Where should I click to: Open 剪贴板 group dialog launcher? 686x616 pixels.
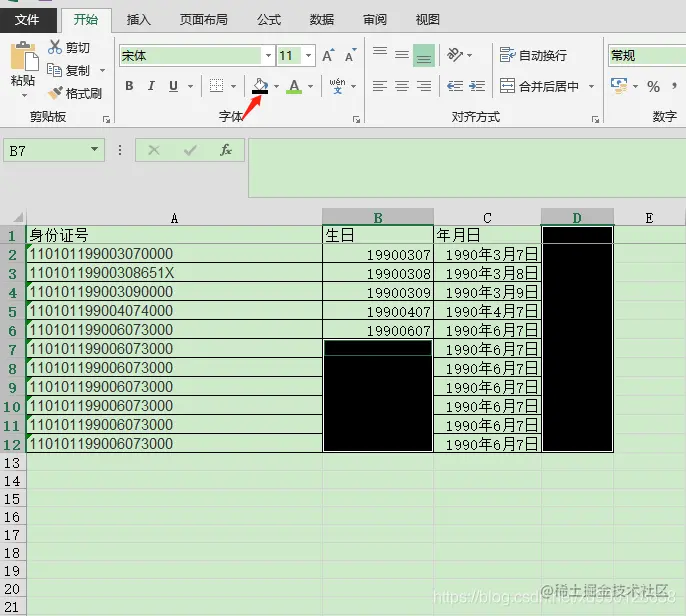pos(106,119)
